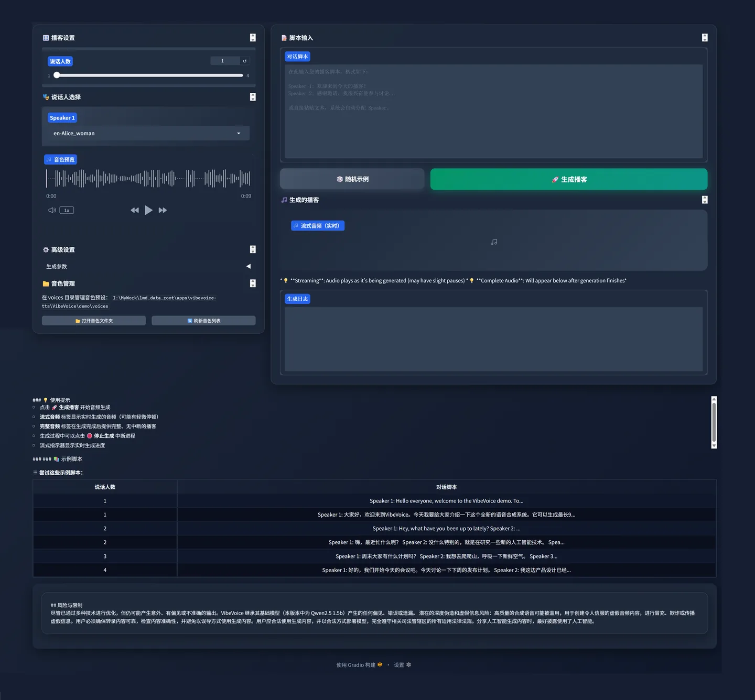755x700 pixels.
Task: Rewind the voice preview audio
Action: 135,210
